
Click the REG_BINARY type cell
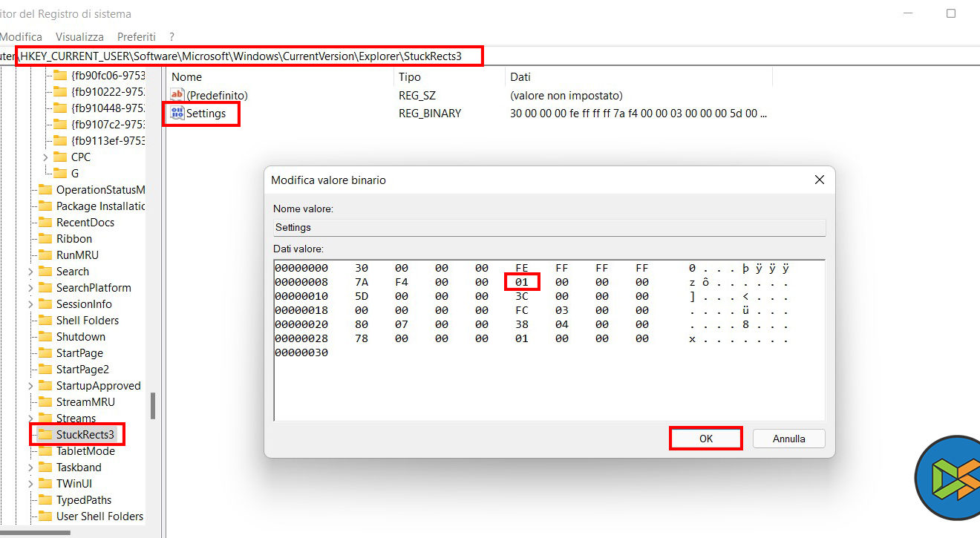430,114
